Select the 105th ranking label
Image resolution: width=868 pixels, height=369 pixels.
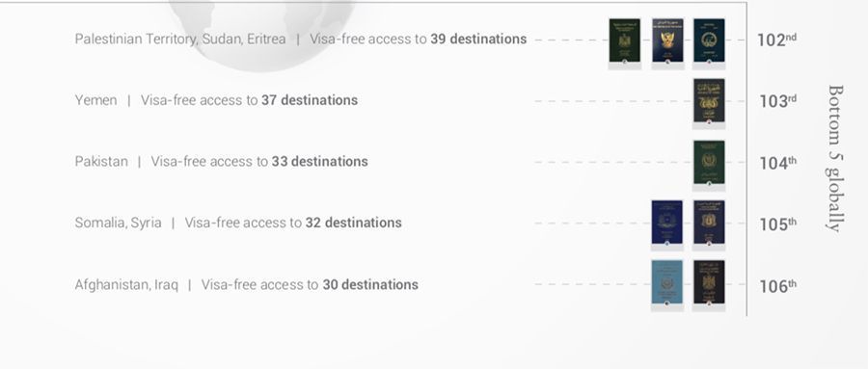point(776,224)
